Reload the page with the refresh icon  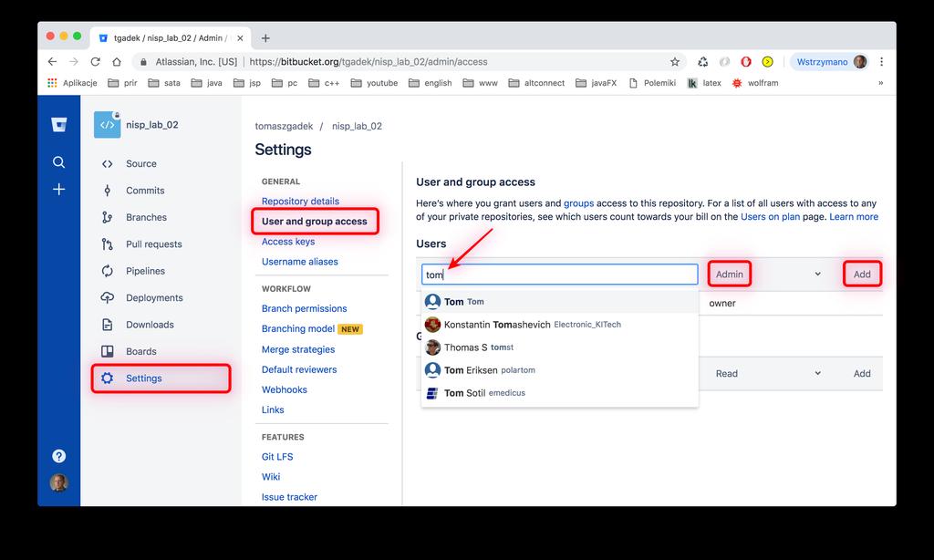pyautogui.click(x=95, y=61)
